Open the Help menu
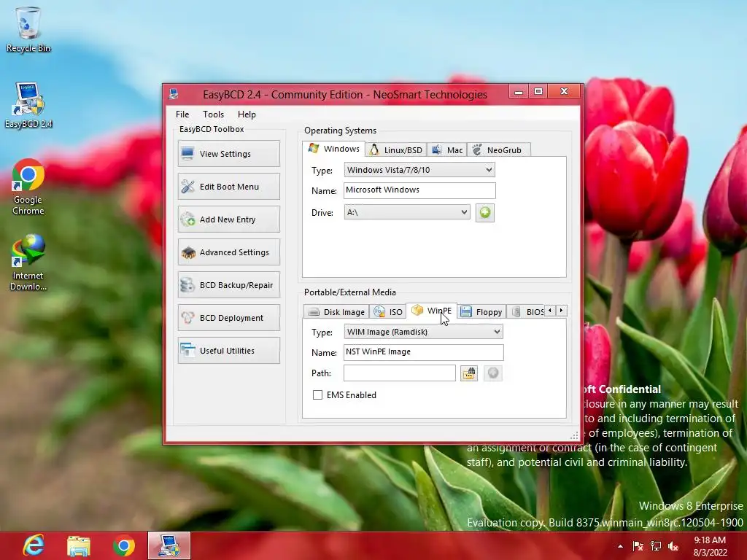747x560 pixels. pyautogui.click(x=247, y=114)
